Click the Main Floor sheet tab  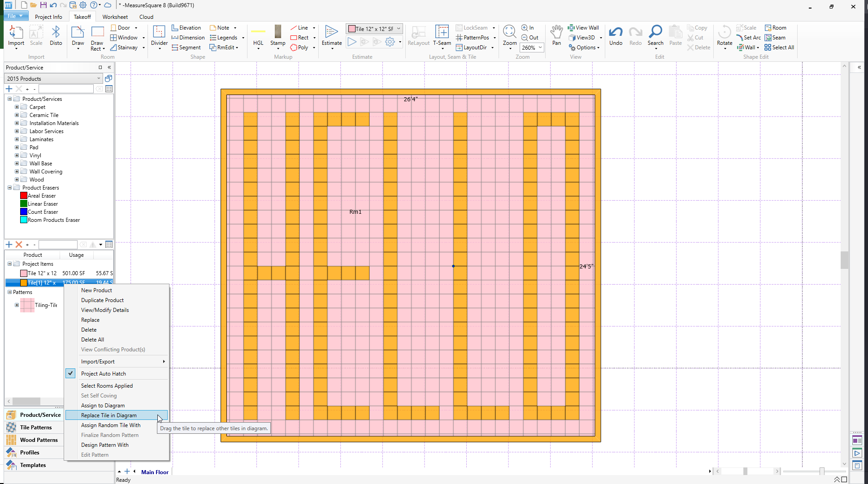pyautogui.click(x=155, y=472)
